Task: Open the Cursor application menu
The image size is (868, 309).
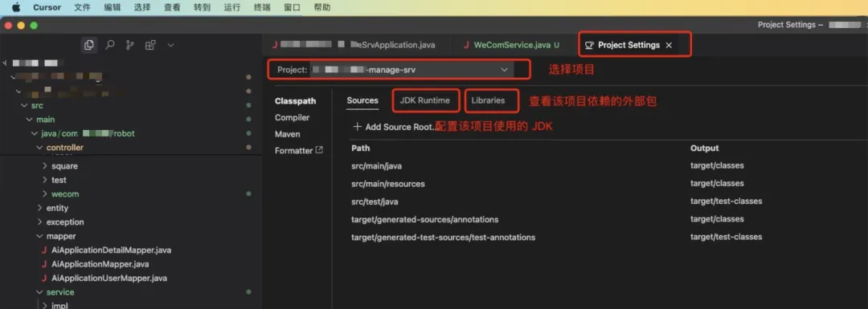Action: (47, 8)
